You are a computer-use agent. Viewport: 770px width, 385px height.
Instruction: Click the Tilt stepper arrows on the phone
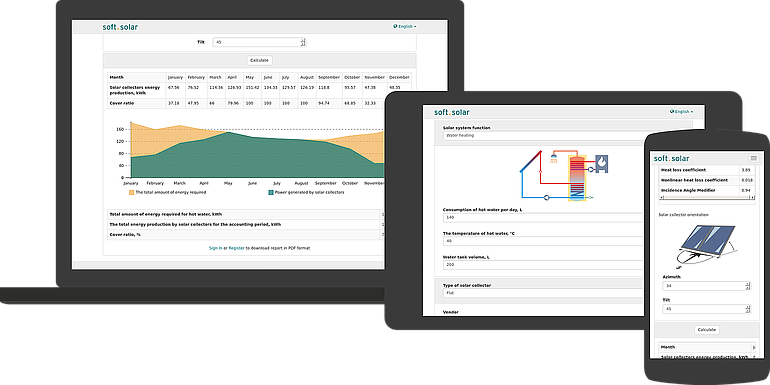pos(747,309)
